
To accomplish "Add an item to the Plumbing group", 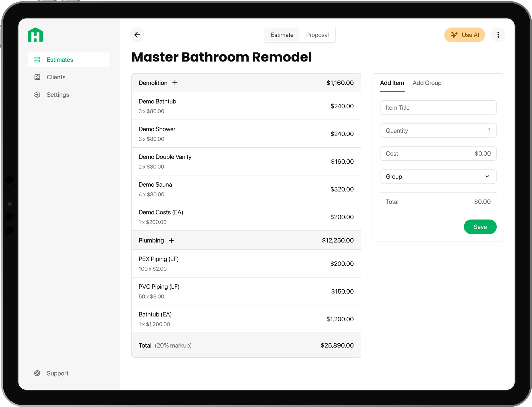I will pos(171,240).
